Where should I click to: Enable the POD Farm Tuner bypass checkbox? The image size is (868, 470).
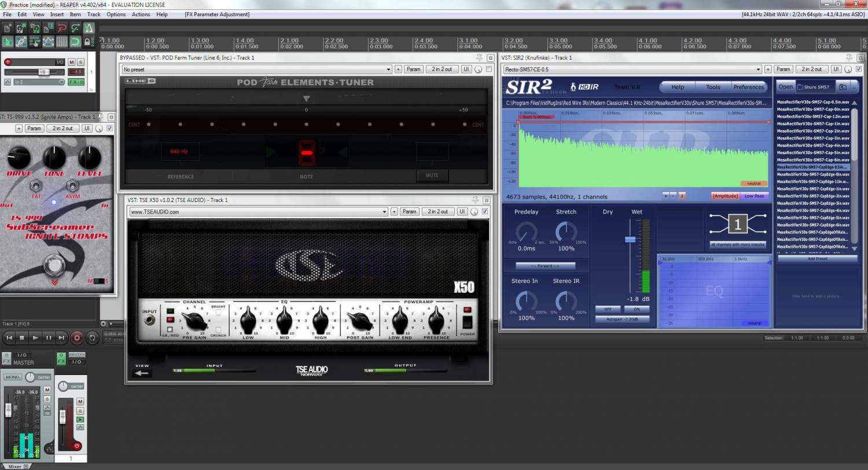pos(489,69)
